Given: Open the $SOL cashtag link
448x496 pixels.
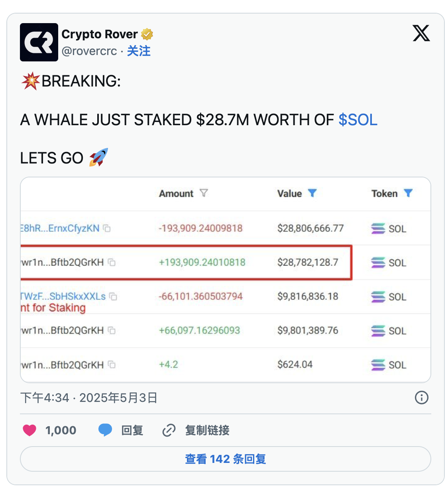Looking at the screenshot, I should [358, 120].
